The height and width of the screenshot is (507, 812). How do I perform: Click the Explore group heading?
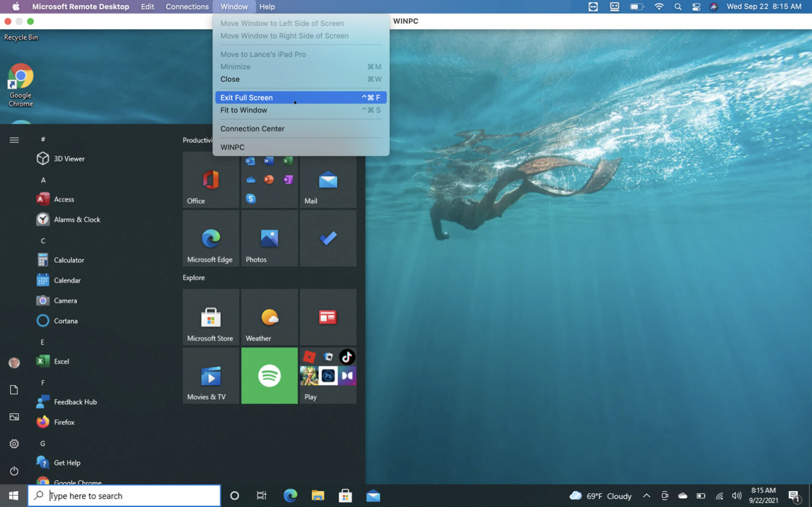click(x=193, y=277)
